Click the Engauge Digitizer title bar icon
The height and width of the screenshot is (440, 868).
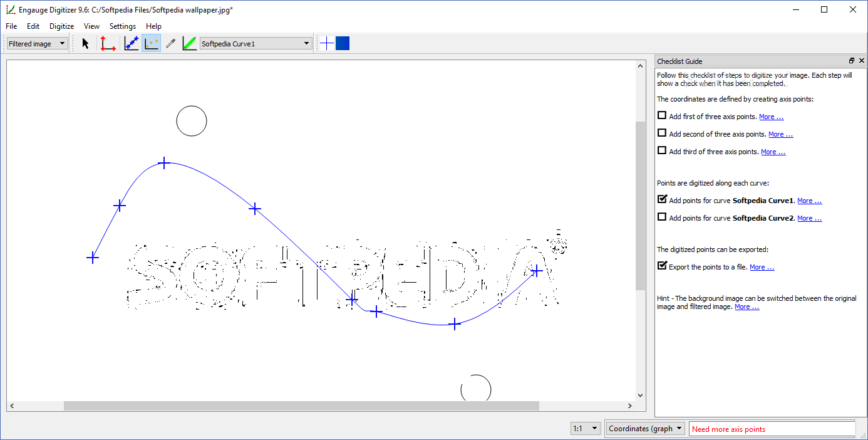(x=11, y=9)
